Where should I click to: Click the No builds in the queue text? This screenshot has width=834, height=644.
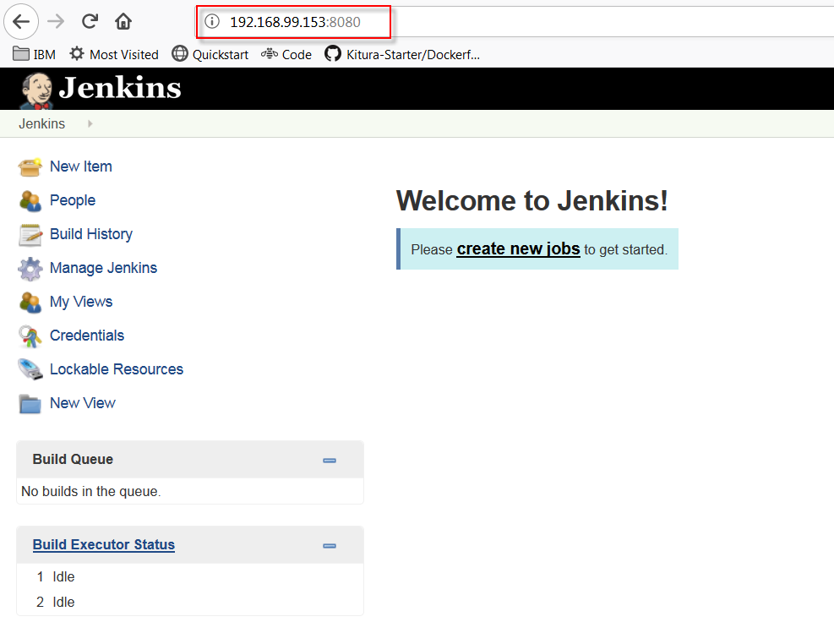[x=91, y=491]
